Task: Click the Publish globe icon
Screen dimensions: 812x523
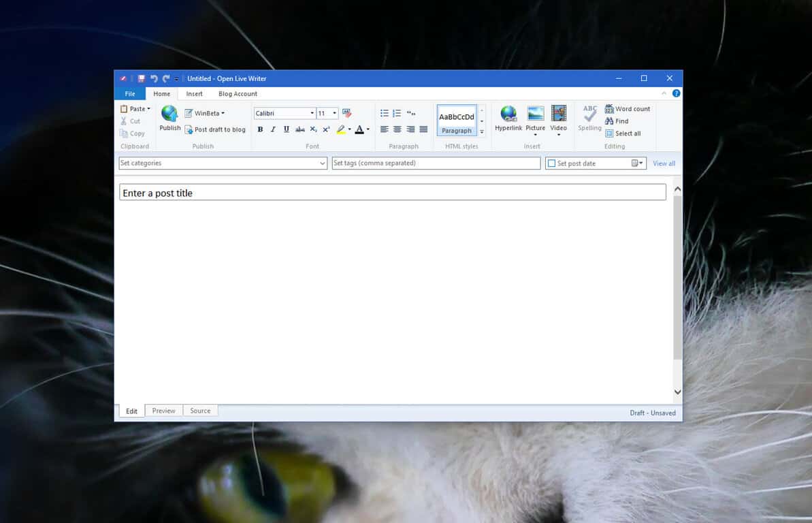Action: pyautogui.click(x=169, y=114)
